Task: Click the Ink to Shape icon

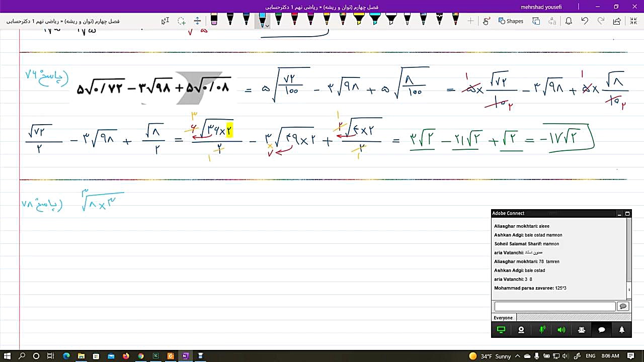Action: coord(536,21)
